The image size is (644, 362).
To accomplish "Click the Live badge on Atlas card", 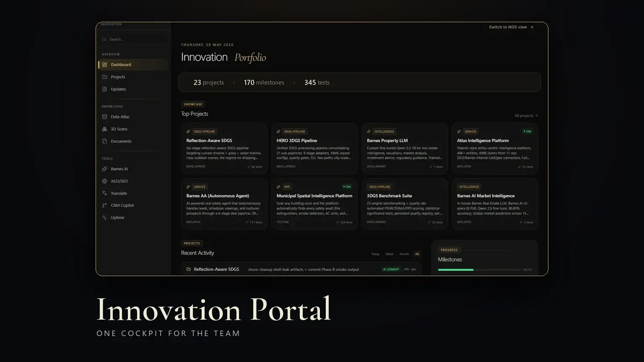I will 527,132.
